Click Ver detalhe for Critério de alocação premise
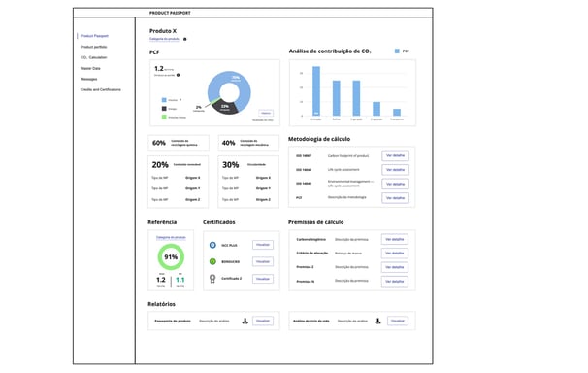This screenshot has width=588, height=373. [x=395, y=254]
